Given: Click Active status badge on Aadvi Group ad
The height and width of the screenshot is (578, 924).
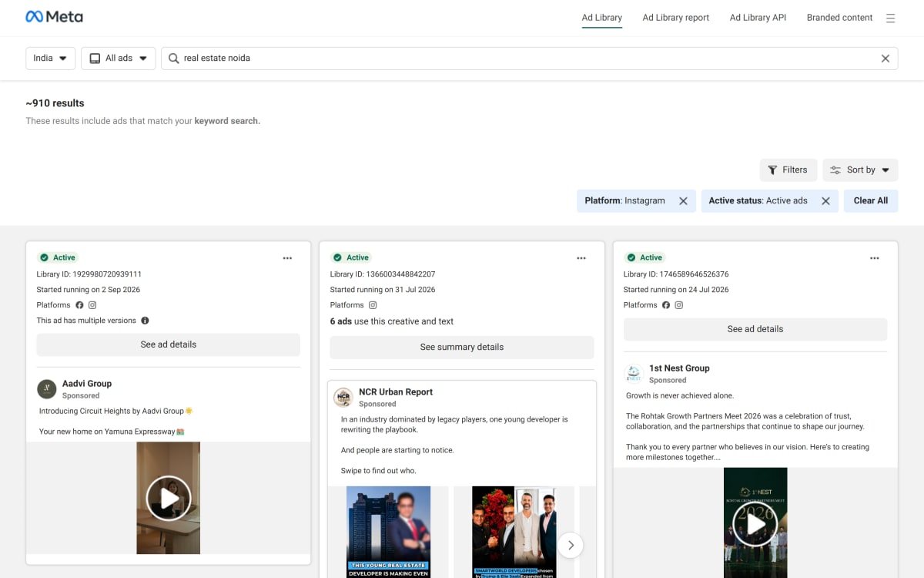Looking at the screenshot, I should [58, 258].
